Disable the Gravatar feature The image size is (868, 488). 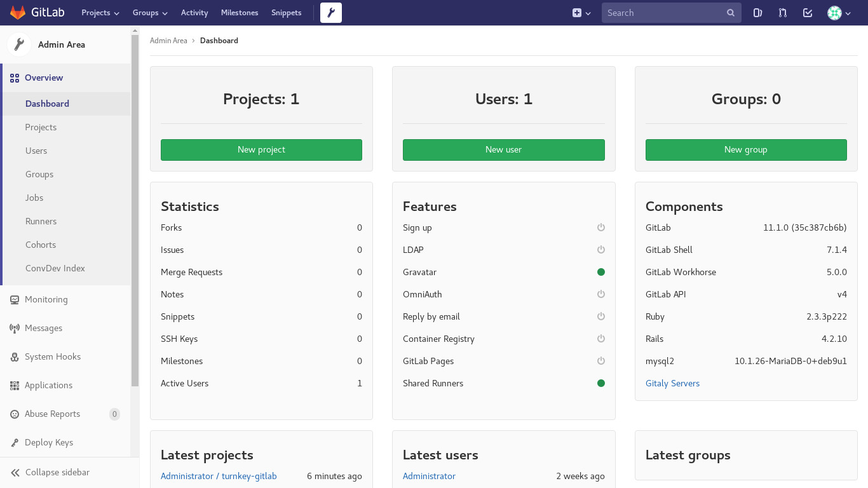600,272
